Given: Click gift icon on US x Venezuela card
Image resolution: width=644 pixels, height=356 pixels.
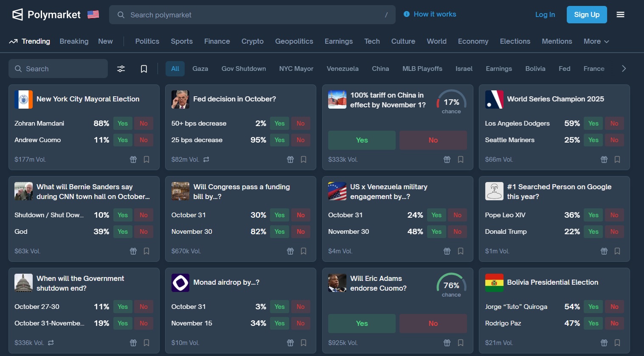Looking at the screenshot, I should [447, 251].
